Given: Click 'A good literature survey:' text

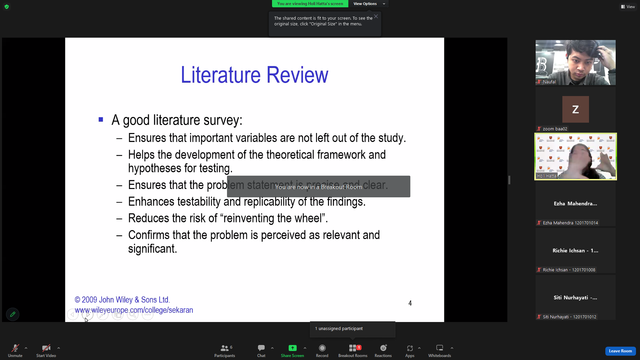Looking at the screenshot, I should [177, 120].
